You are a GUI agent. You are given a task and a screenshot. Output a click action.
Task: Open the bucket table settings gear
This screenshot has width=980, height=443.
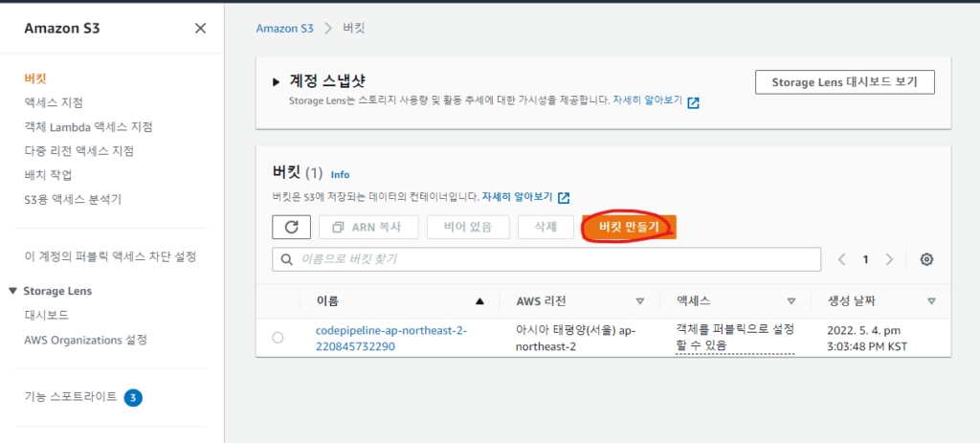click(926, 259)
